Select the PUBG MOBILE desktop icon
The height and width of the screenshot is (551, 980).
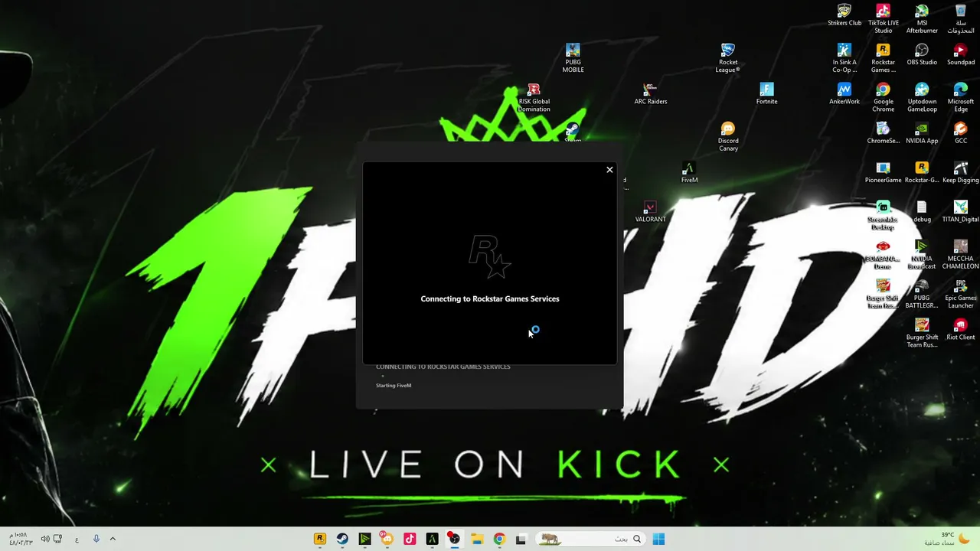pyautogui.click(x=573, y=58)
